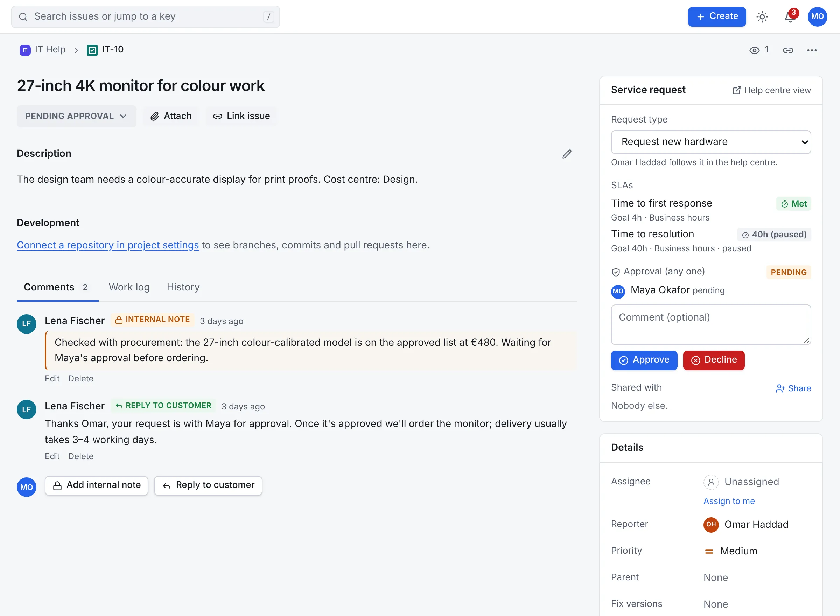Edit the reply to customer comment
Image resolution: width=840 pixels, height=616 pixels.
point(52,456)
